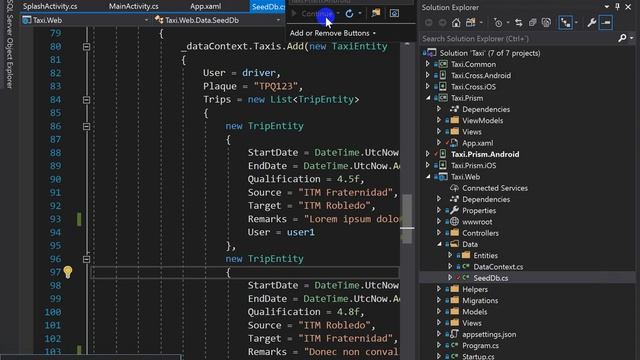Select Program.cs file
Viewport: 640px width, 360px height.
coord(480,346)
